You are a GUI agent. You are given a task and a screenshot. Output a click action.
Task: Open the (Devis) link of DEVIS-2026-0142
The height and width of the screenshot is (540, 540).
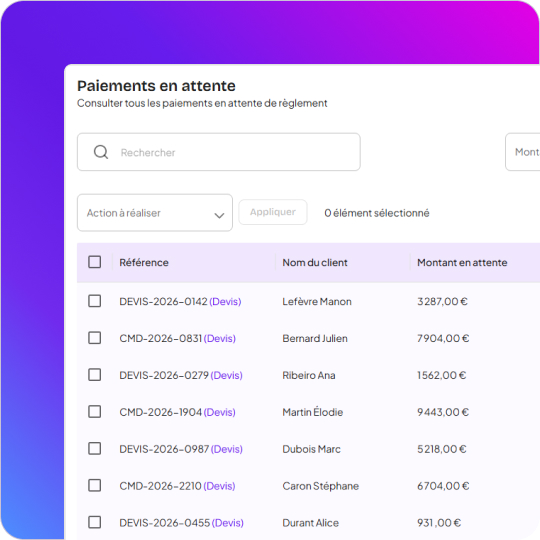[x=225, y=302]
